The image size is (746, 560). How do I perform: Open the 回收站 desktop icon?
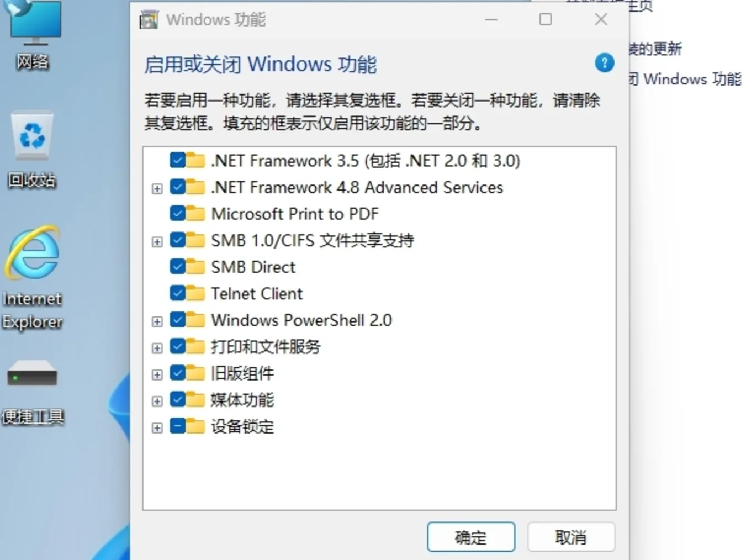pyautogui.click(x=31, y=135)
